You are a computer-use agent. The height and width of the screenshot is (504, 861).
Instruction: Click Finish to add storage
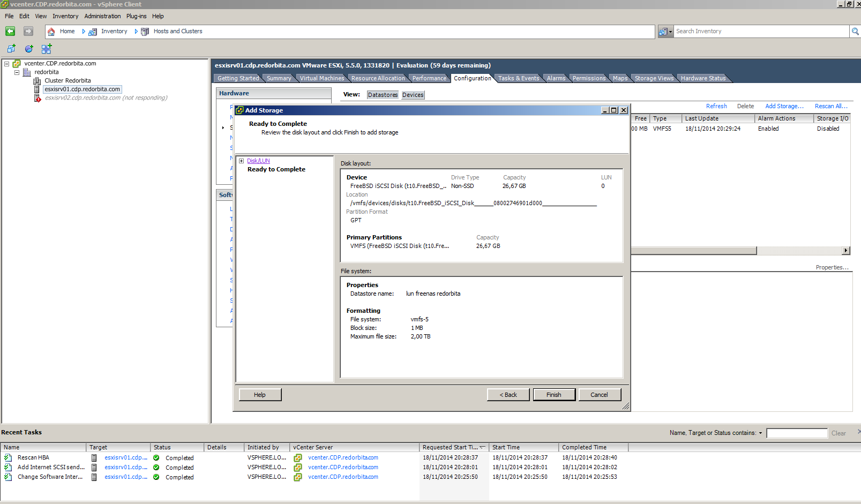click(x=553, y=395)
